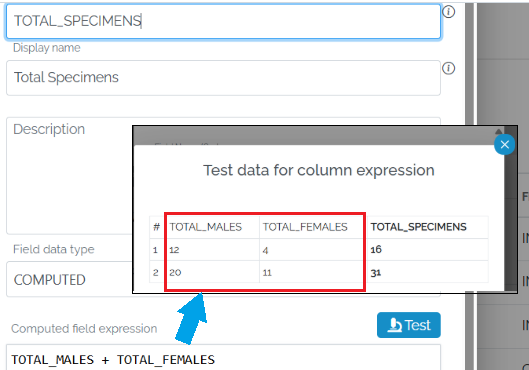Click the 'Field data type' label
Screen dimensions: 529x370
54,249
